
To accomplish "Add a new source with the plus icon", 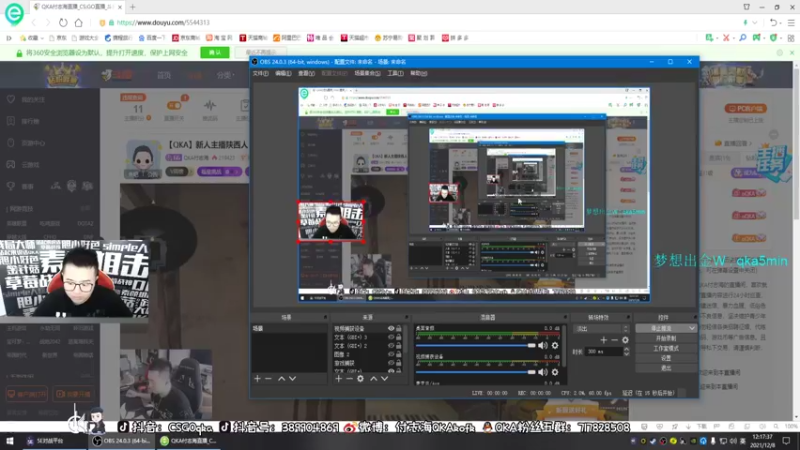I will (338, 379).
